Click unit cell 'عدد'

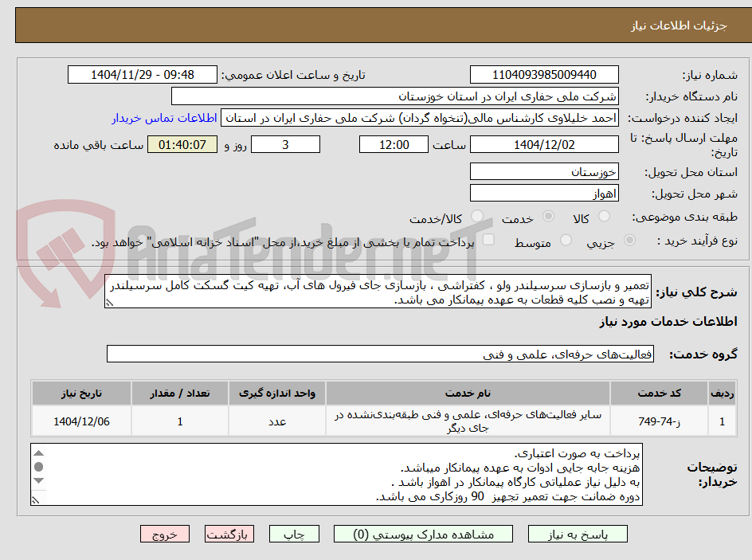click(x=277, y=421)
